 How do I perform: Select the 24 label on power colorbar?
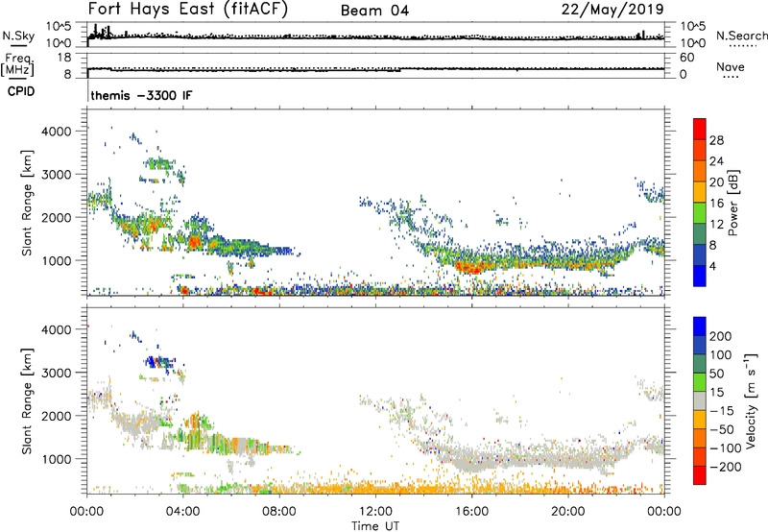pyautogui.click(x=716, y=161)
